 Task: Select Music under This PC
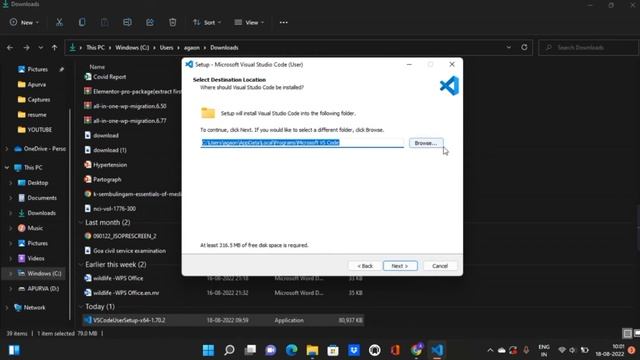(35, 228)
